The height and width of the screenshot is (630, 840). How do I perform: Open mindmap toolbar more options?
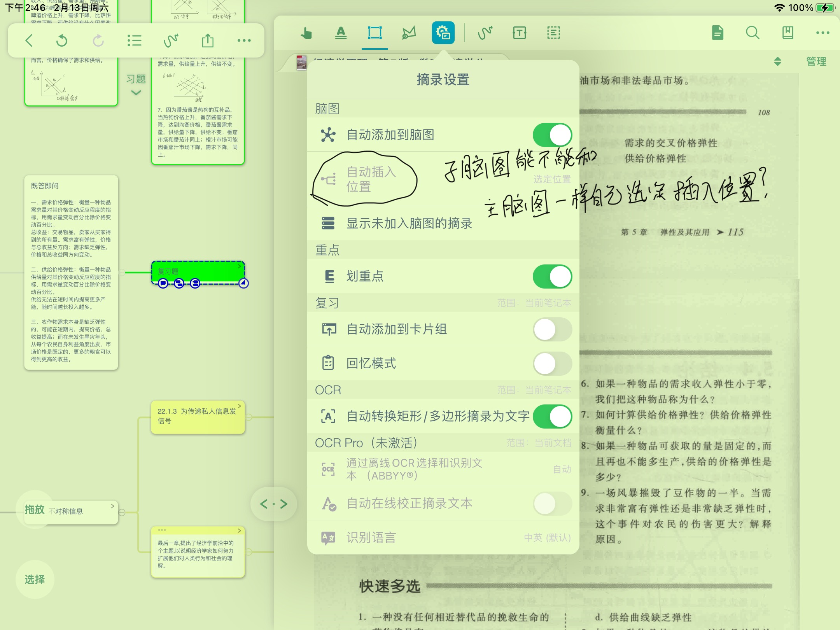coord(244,40)
